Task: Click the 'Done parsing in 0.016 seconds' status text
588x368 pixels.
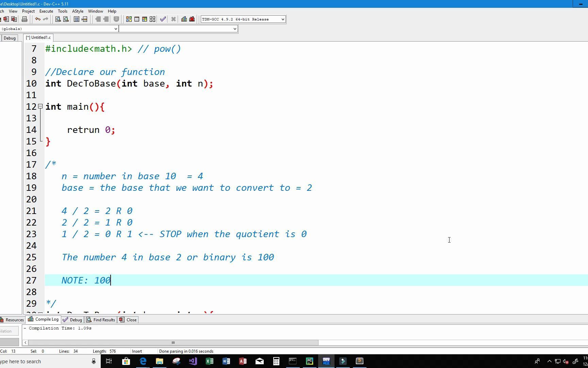Action: 186,351
